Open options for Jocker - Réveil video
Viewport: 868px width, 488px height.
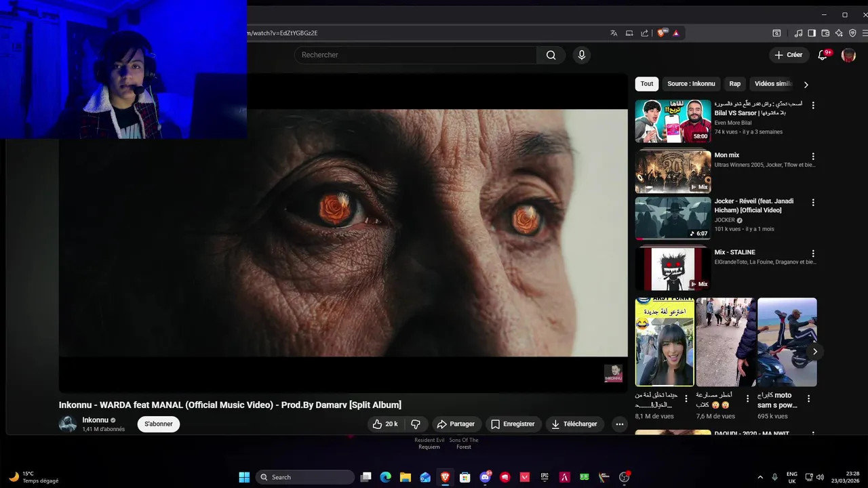pos(813,203)
